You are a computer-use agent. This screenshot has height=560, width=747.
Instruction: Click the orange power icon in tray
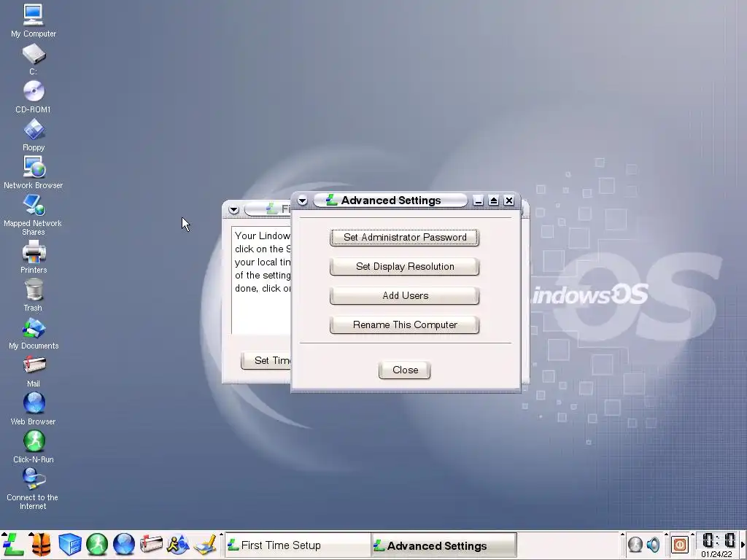click(x=680, y=544)
